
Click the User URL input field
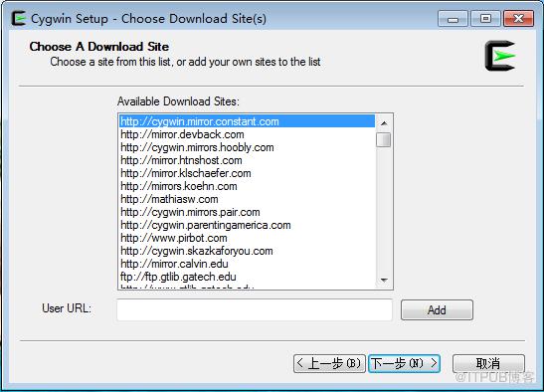pos(255,309)
